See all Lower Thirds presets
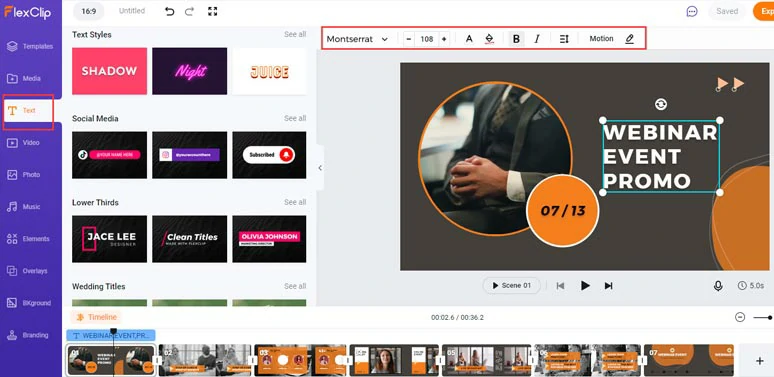The height and width of the screenshot is (377, 774). (x=295, y=202)
